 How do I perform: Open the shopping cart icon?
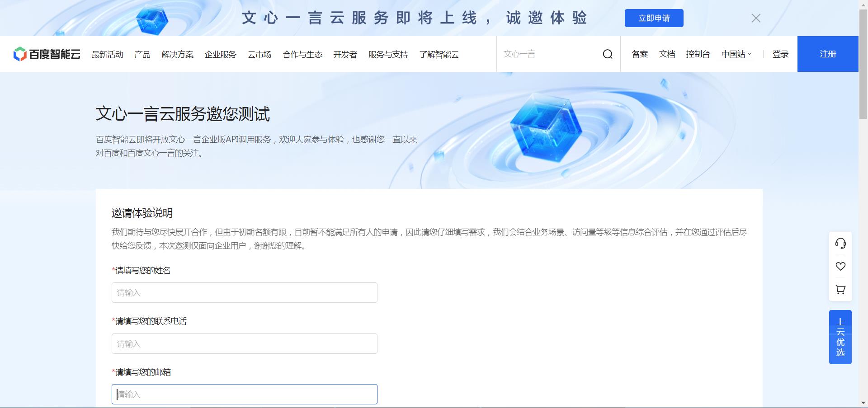[840, 290]
